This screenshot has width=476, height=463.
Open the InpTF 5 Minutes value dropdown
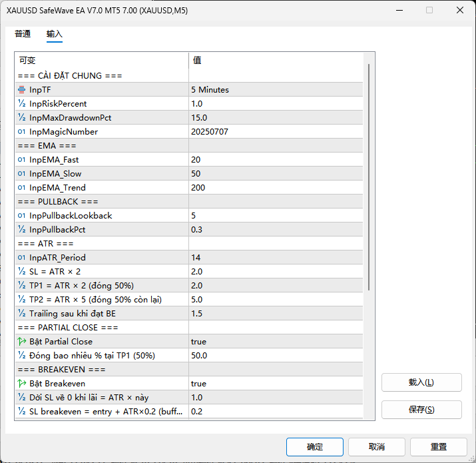pyautogui.click(x=276, y=90)
